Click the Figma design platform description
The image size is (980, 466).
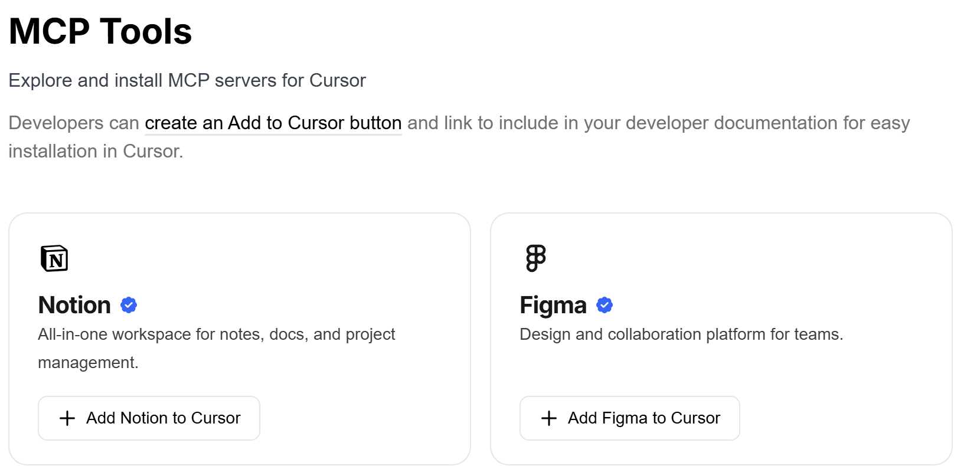coord(681,334)
